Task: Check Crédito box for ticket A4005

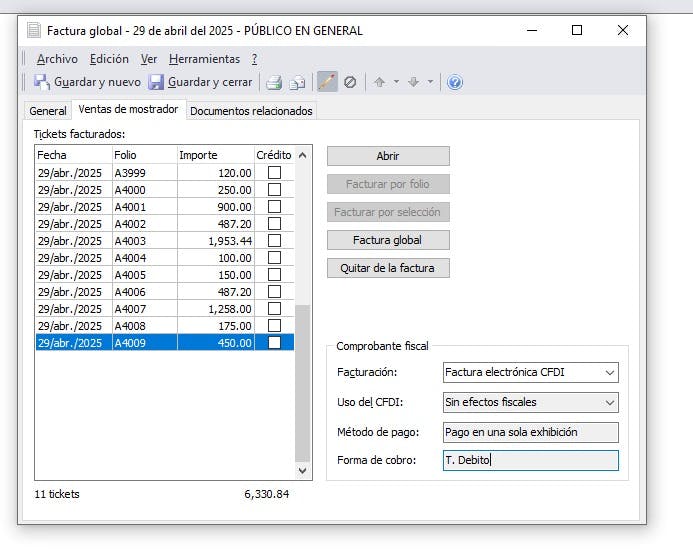Action: click(274, 274)
